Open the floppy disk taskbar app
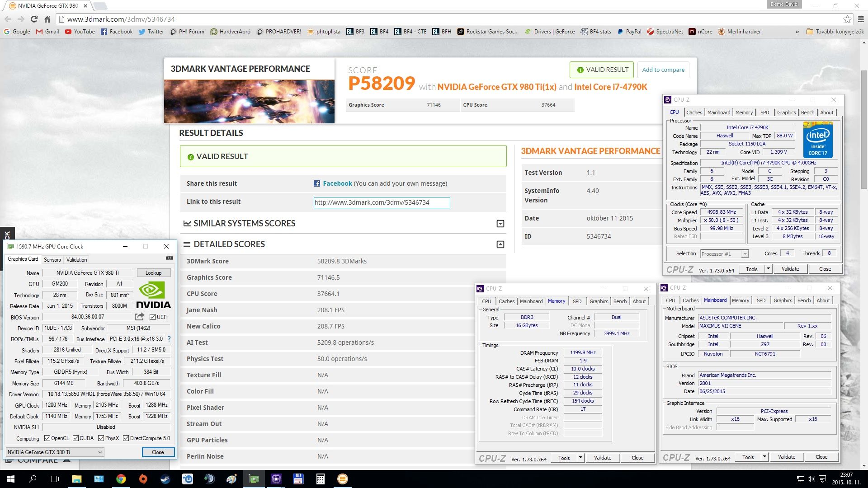 [298, 479]
